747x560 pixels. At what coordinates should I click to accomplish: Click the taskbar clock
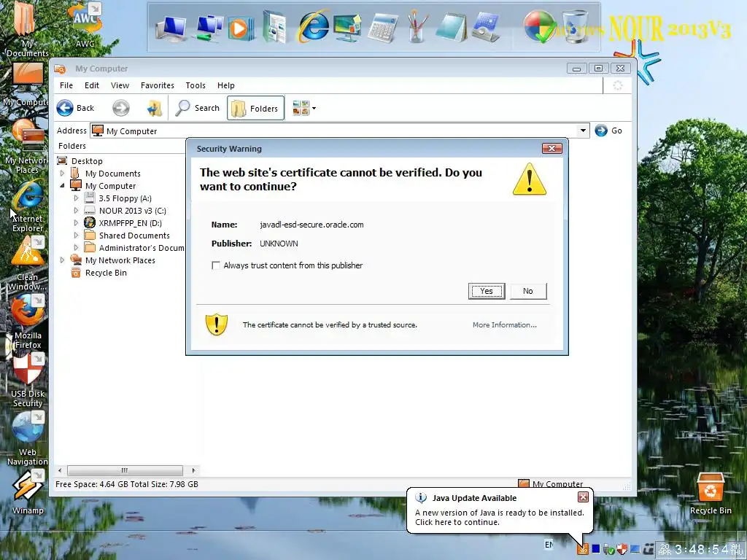point(701,550)
